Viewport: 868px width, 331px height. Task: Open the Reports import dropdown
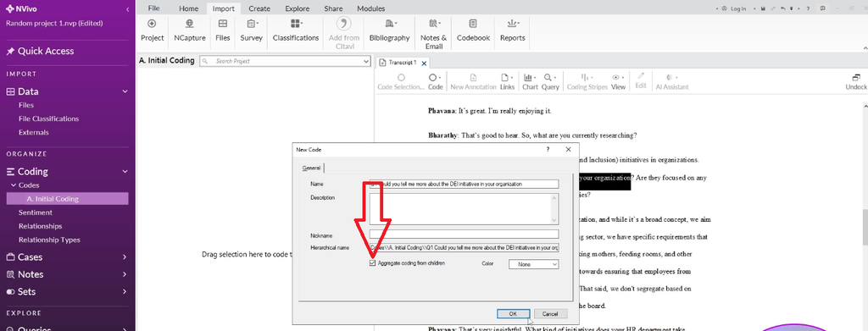[513, 30]
